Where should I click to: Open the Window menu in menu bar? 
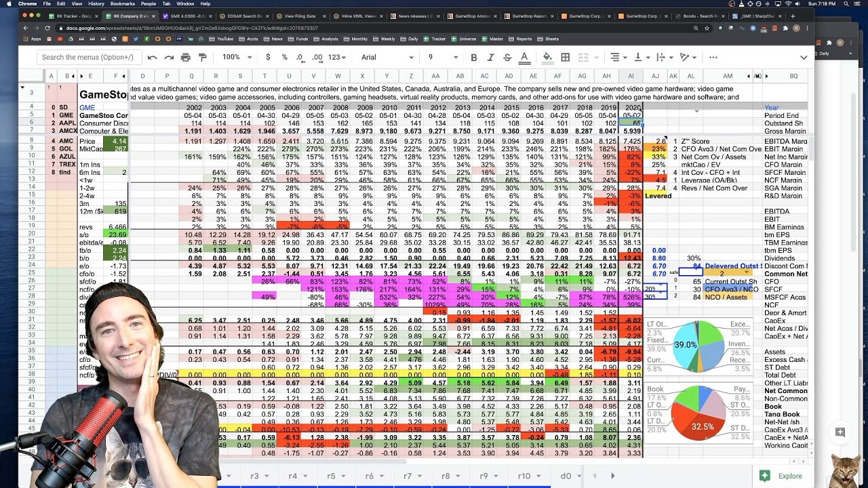click(x=185, y=4)
